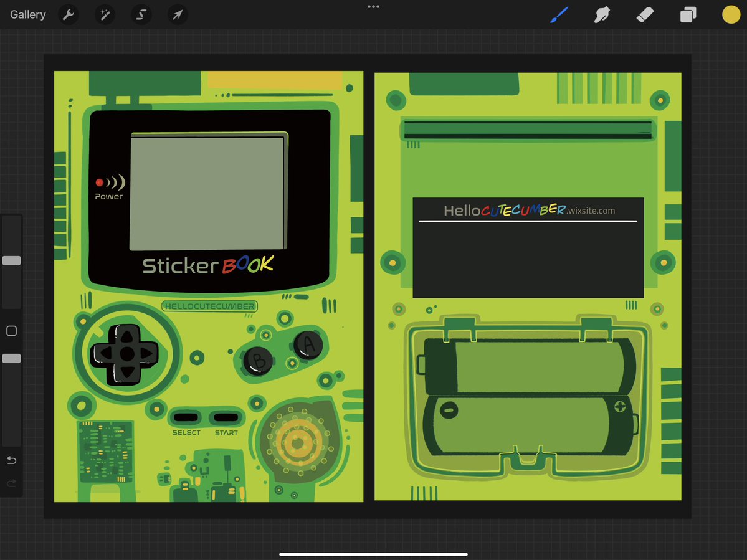Image resolution: width=747 pixels, height=560 pixels.
Task: Click the brush size slider handle
Action: 11,260
